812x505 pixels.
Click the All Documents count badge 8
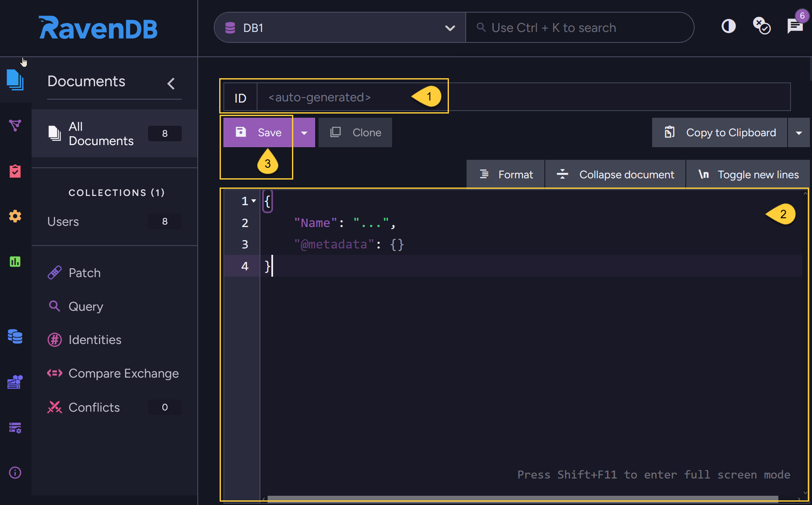165,133
